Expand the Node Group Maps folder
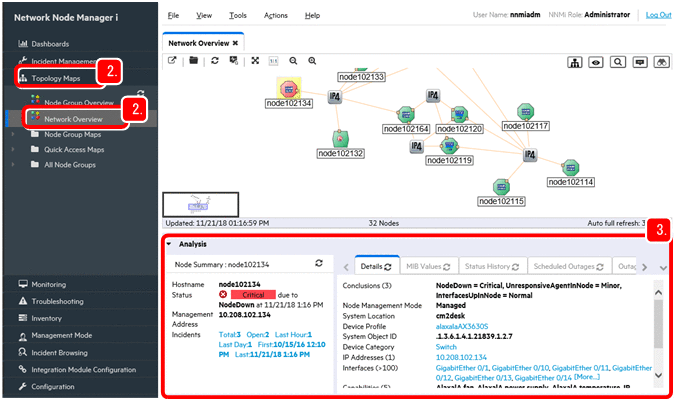Viewport: 680px width, 403px height. pos(14,134)
